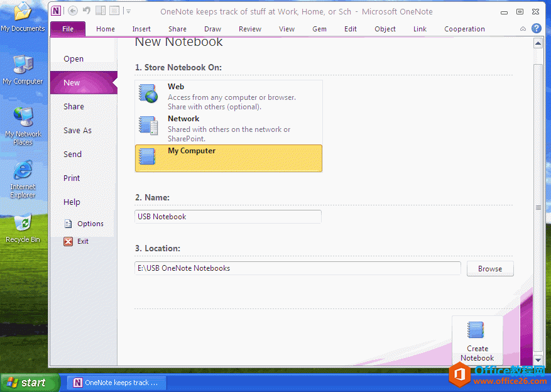Click the red Exit icon
This screenshot has width=551, height=392.
point(69,241)
